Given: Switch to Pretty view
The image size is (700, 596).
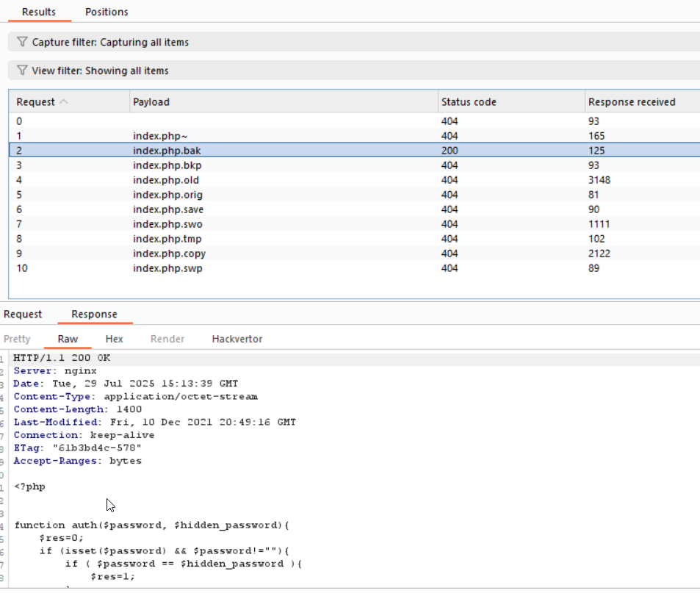Looking at the screenshot, I should coord(17,339).
